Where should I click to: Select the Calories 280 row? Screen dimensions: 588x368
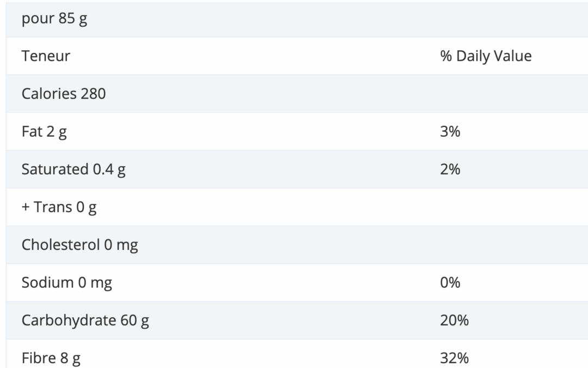click(x=297, y=94)
